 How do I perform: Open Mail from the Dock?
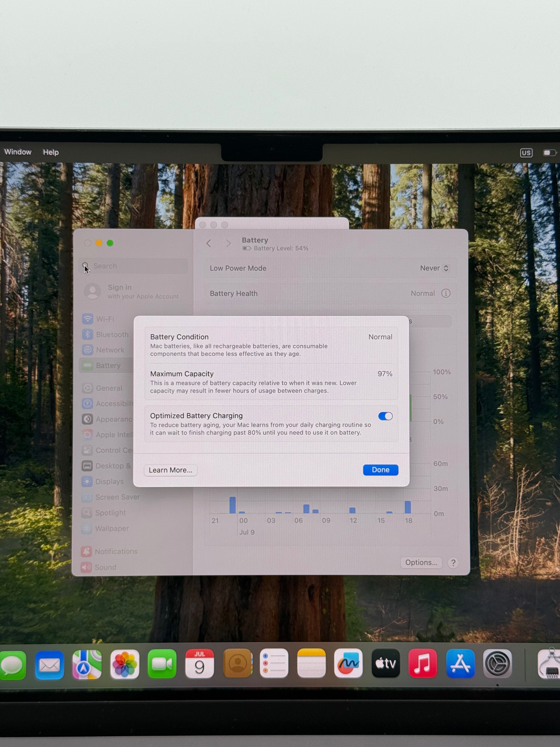50,665
